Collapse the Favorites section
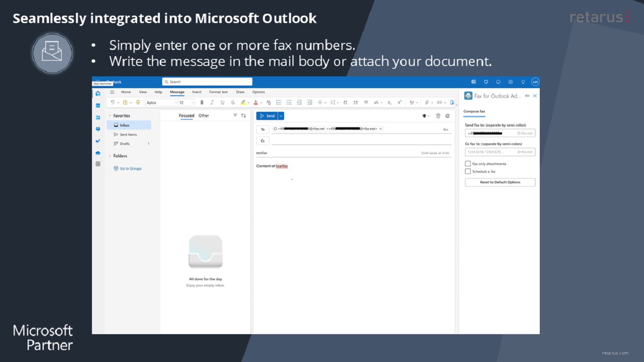 [x=110, y=115]
